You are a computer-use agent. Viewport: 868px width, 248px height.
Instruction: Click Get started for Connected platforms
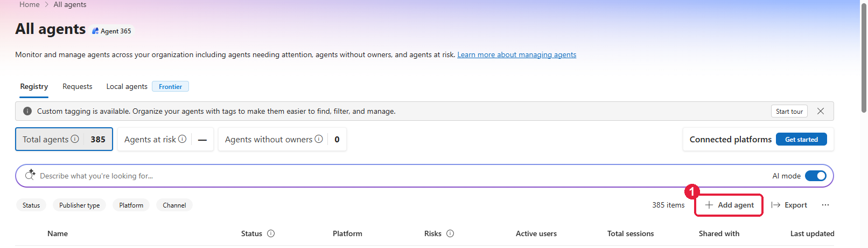(x=801, y=139)
